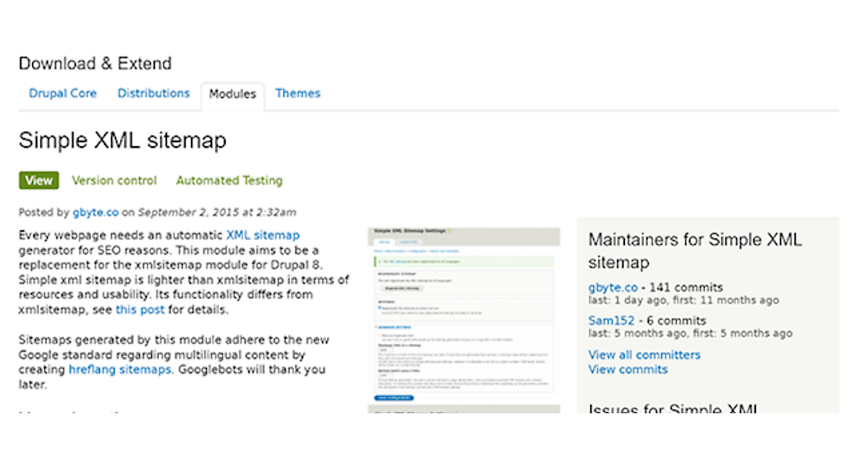The image size is (868, 456).
Task: Open the 'this post' link
Action: [140, 310]
